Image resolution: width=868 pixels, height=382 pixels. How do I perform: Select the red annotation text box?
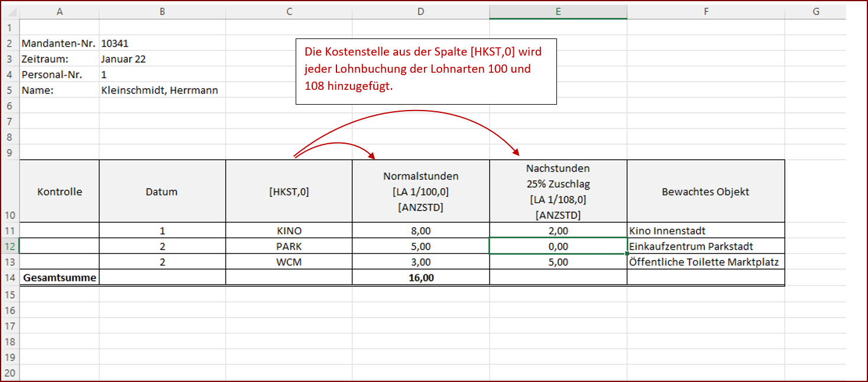tap(426, 71)
